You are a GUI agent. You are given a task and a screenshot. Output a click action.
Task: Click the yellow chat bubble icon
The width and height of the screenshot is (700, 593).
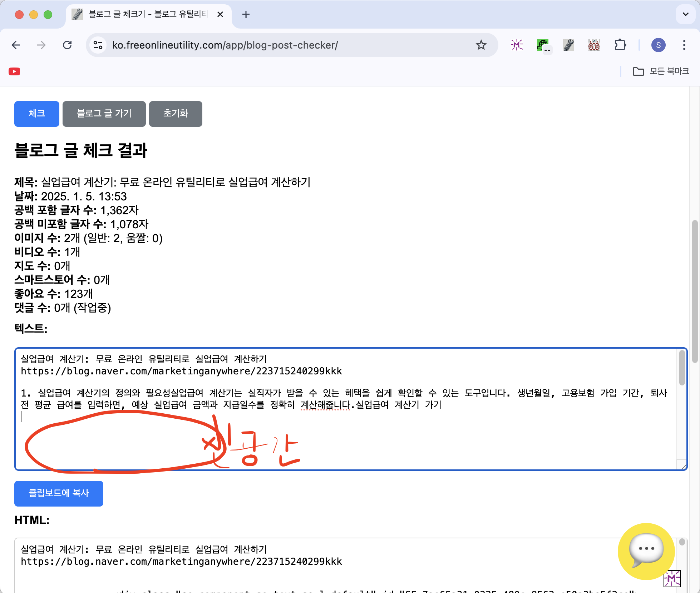(646, 550)
